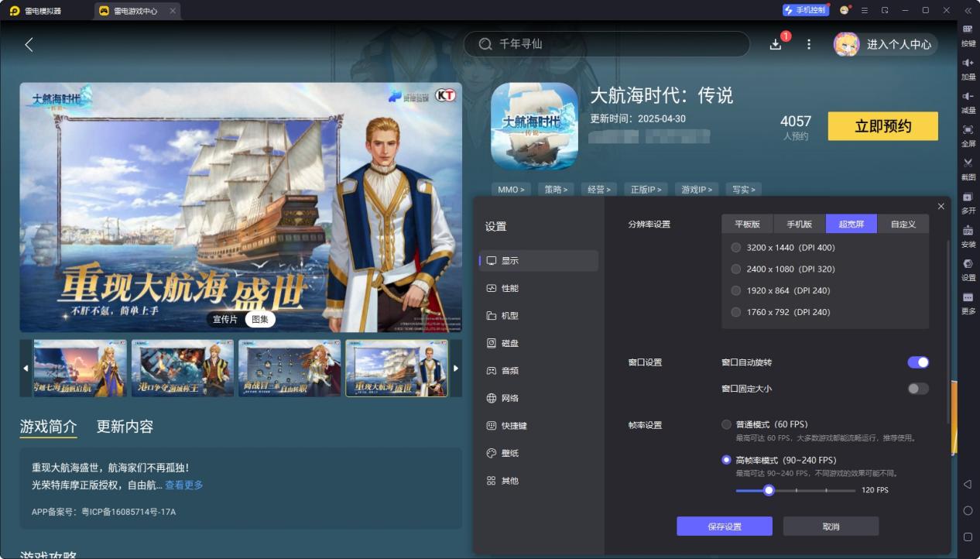Select the 图集 gallery toggle

coord(260,319)
